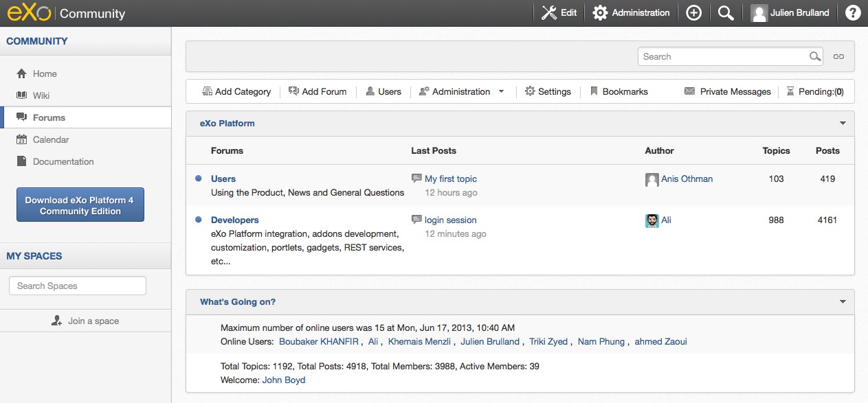This screenshot has height=403, width=868.
Task: Click the permalink chain icon
Action: pos(838,57)
